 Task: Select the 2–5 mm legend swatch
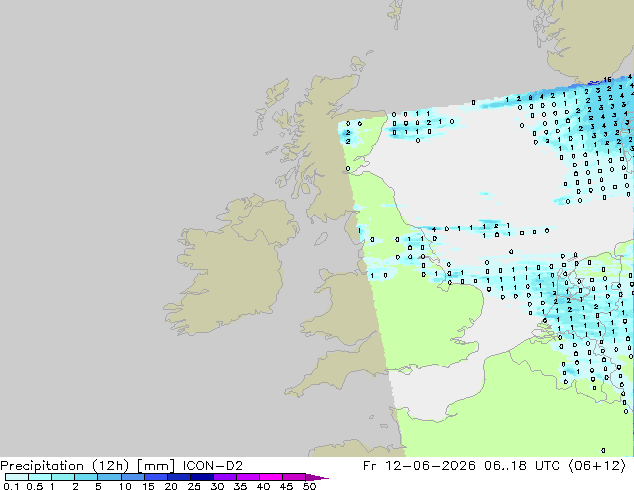86,477
